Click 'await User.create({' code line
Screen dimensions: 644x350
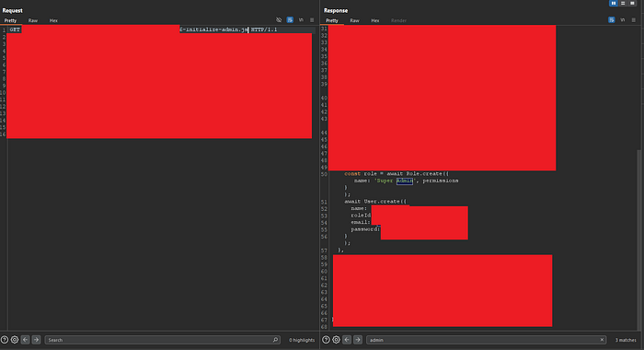pyautogui.click(x=375, y=202)
